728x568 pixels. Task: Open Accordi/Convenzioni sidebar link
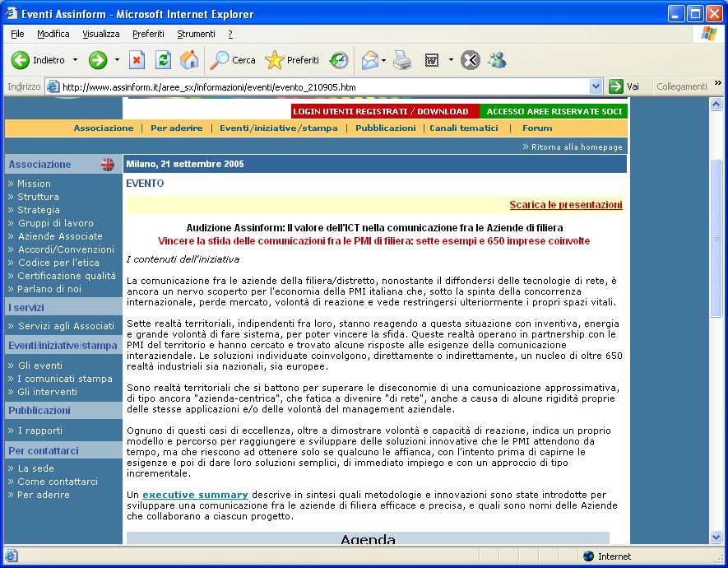click(66, 249)
